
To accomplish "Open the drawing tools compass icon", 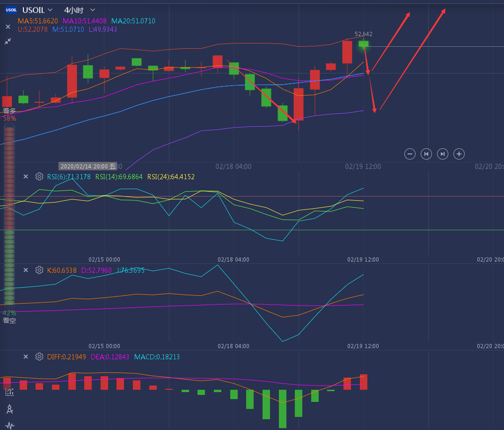I will pos(10,409).
